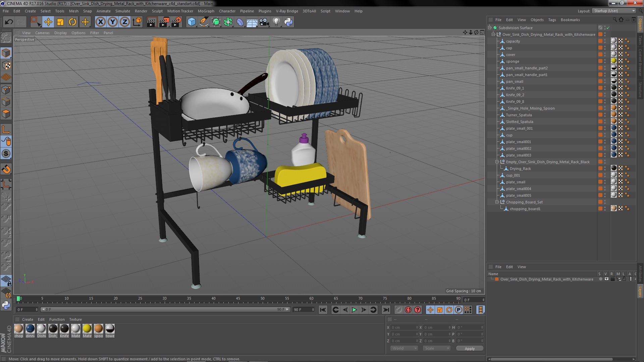Open the Content Browser side tab
Image resolution: width=644 pixels, height=362 pixels.
click(x=640, y=62)
